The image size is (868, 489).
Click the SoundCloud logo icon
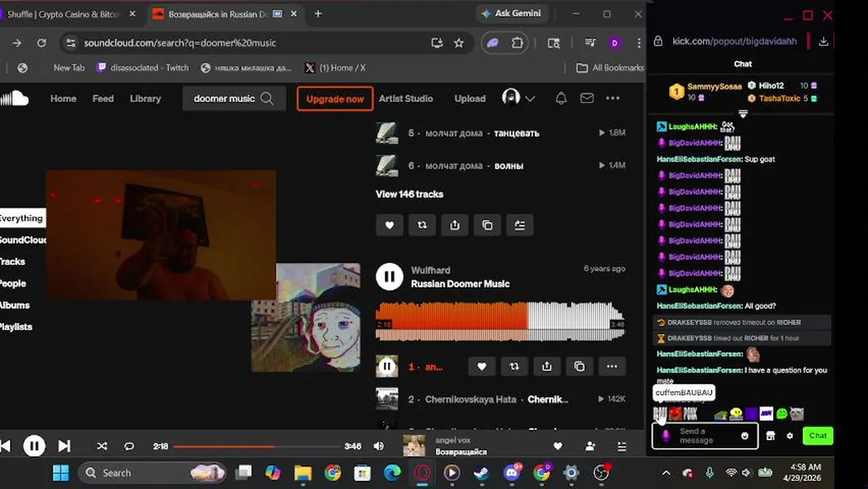tap(14, 98)
